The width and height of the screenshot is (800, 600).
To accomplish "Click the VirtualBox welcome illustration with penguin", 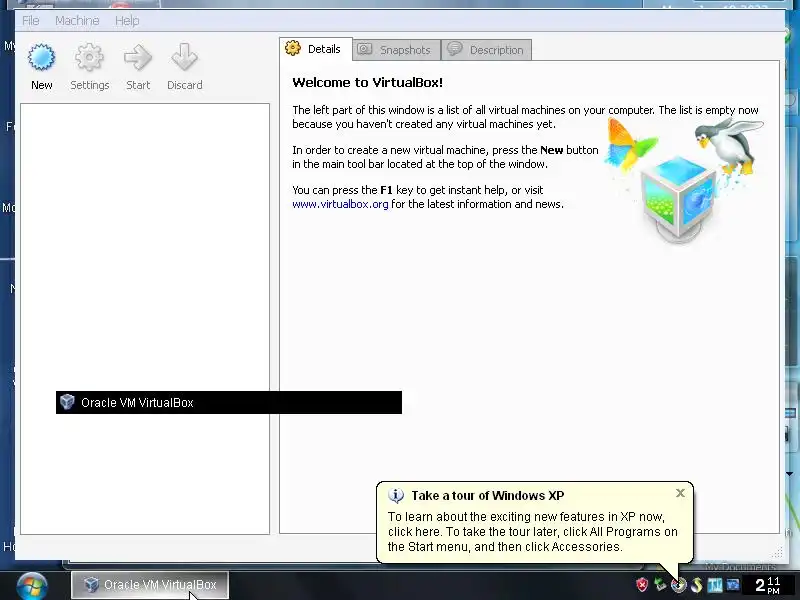I will [x=683, y=180].
